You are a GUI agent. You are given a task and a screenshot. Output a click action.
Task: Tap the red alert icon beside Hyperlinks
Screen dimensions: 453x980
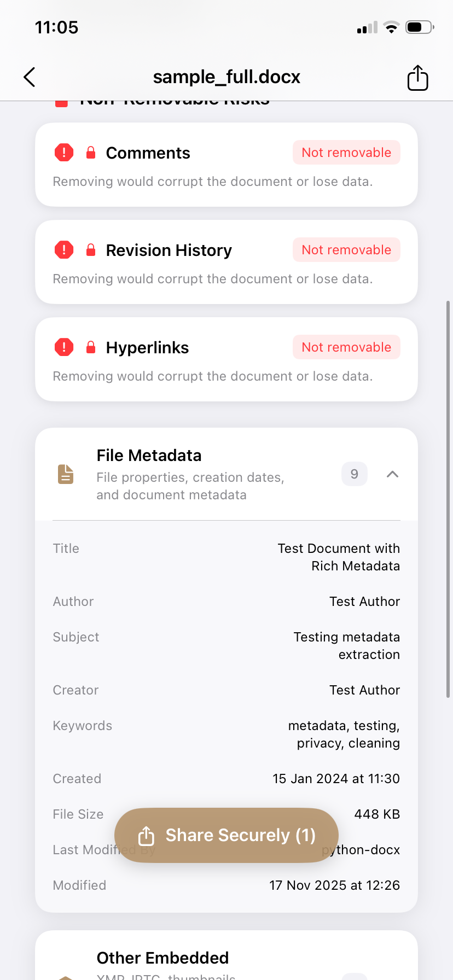(x=64, y=347)
